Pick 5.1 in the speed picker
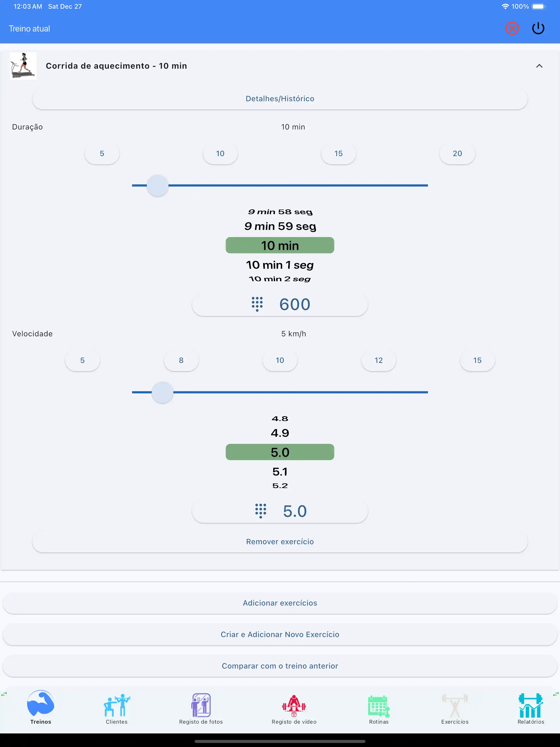This screenshot has width=560, height=747. [280, 471]
